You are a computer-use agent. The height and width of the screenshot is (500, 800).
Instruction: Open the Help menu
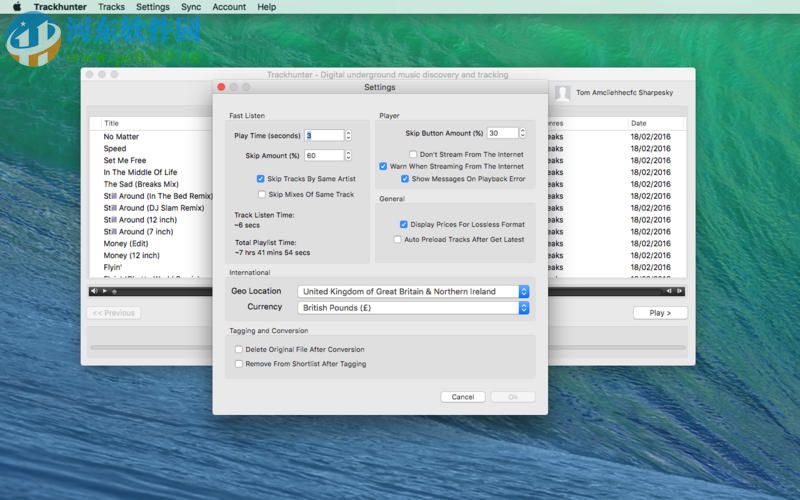coord(266,7)
